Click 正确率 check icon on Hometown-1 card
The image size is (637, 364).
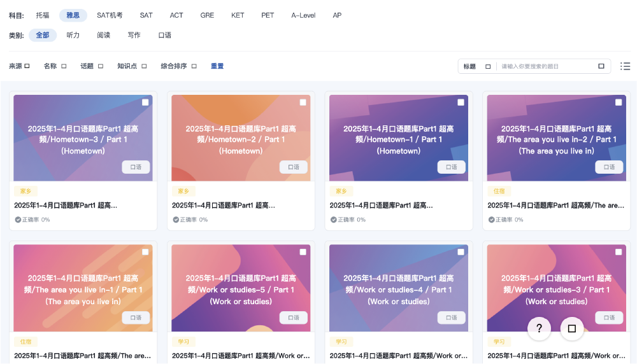click(333, 220)
